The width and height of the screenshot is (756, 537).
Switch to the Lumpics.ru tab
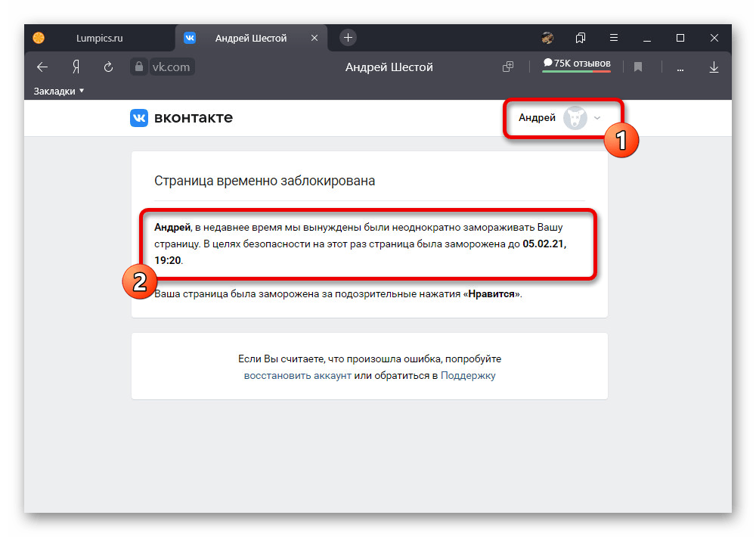coord(99,38)
